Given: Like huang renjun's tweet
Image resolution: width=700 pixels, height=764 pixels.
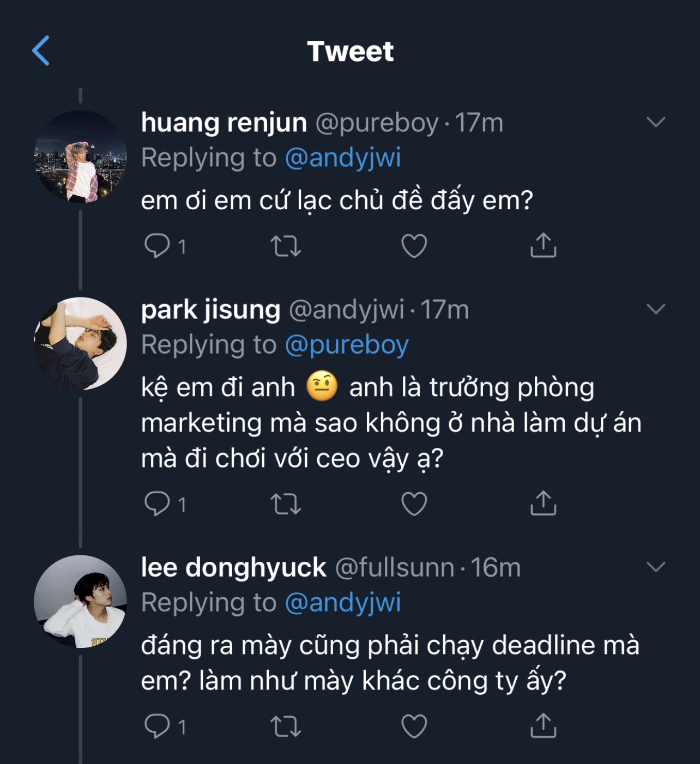Looking at the screenshot, I should point(414,246).
